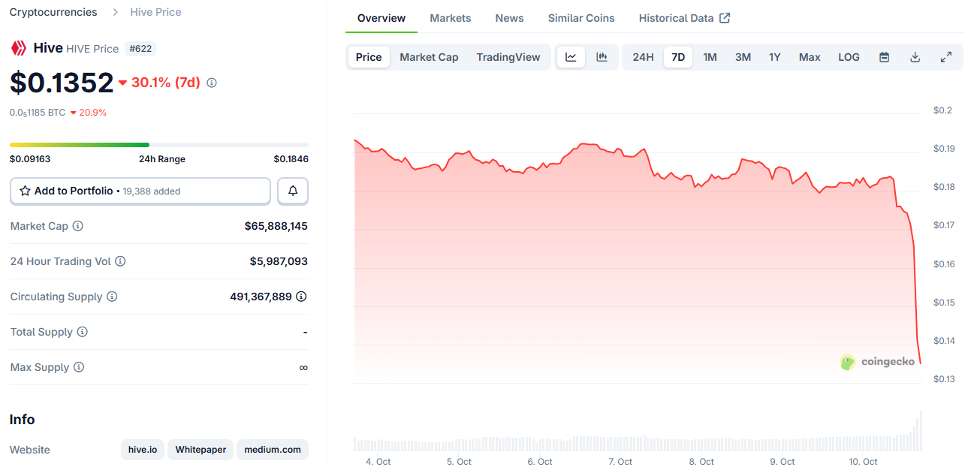Click the 24h Range progress bar
980x467 pixels.
158,144
